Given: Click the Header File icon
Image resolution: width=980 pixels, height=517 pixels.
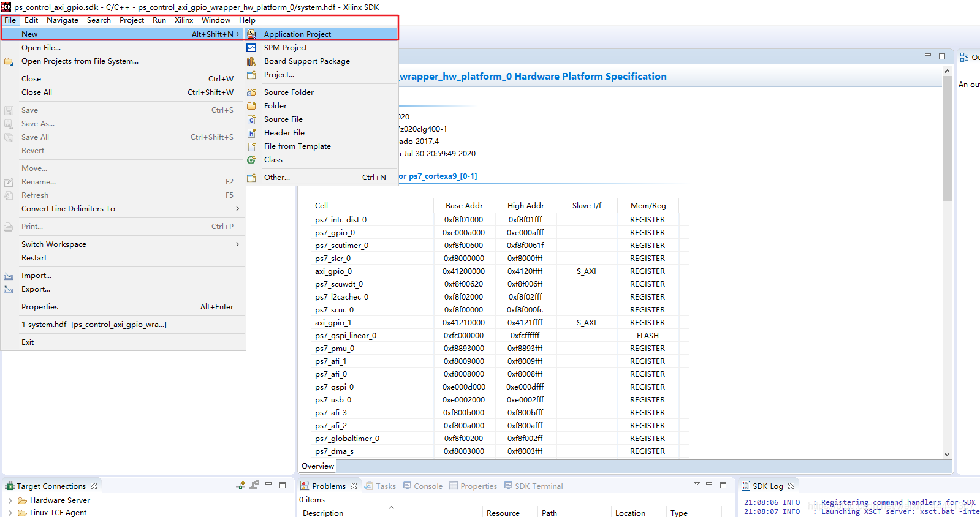Looking at the screenshot, I should tap(252, 133).
